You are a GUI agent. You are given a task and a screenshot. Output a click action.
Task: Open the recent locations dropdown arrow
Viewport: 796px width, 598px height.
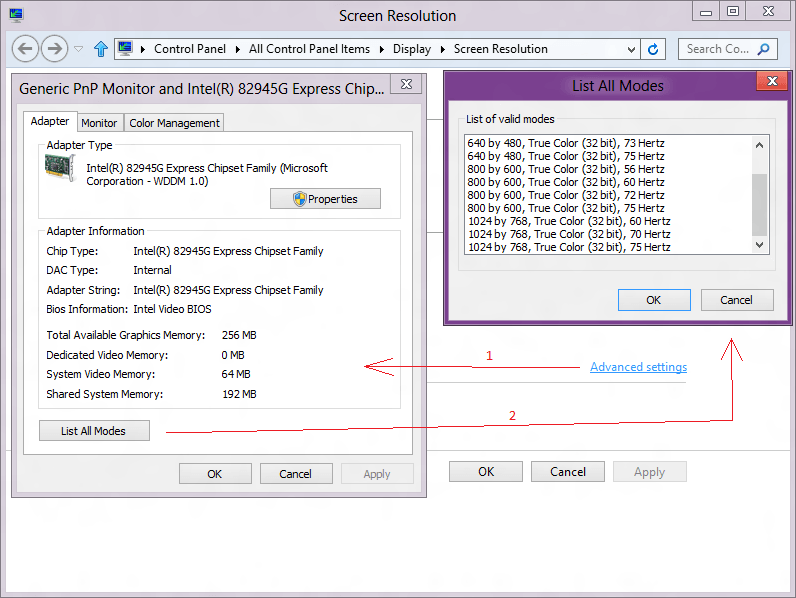[79, 49]
